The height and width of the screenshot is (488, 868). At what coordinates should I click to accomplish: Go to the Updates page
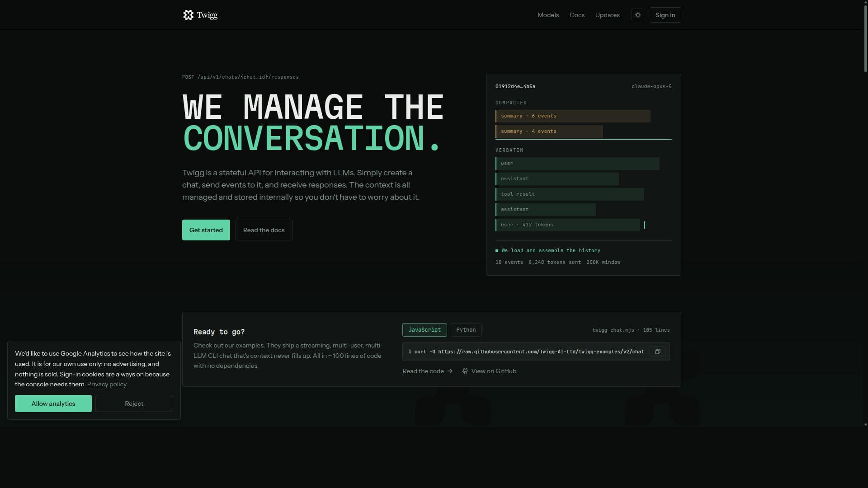607,15
